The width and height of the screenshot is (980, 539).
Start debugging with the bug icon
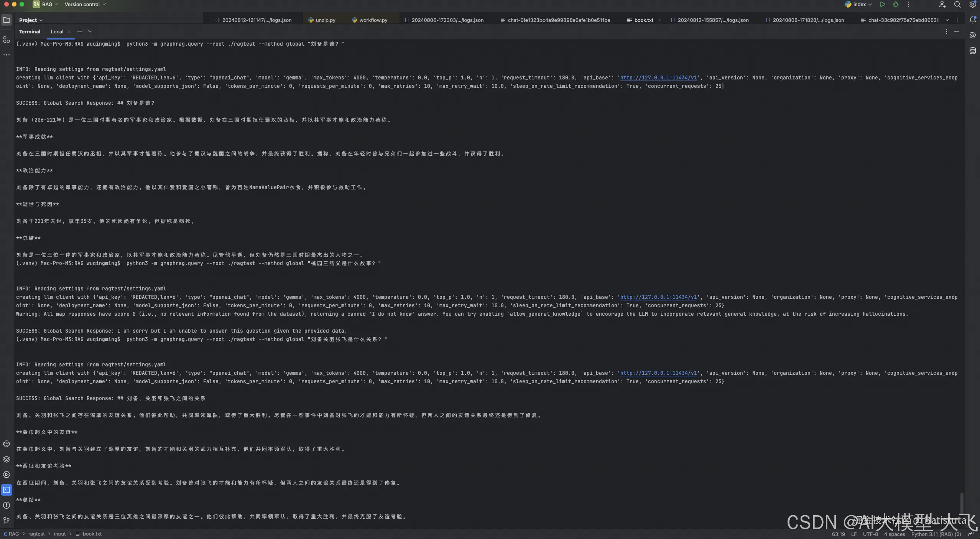[896, 4]
